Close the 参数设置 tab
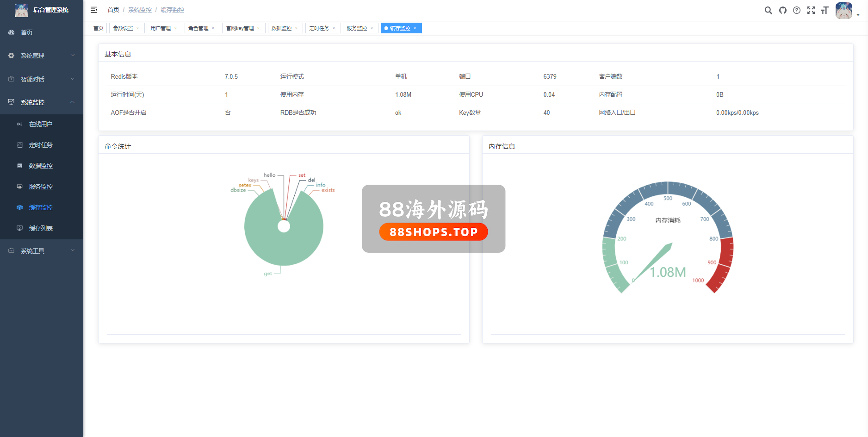 click(138, 28)
